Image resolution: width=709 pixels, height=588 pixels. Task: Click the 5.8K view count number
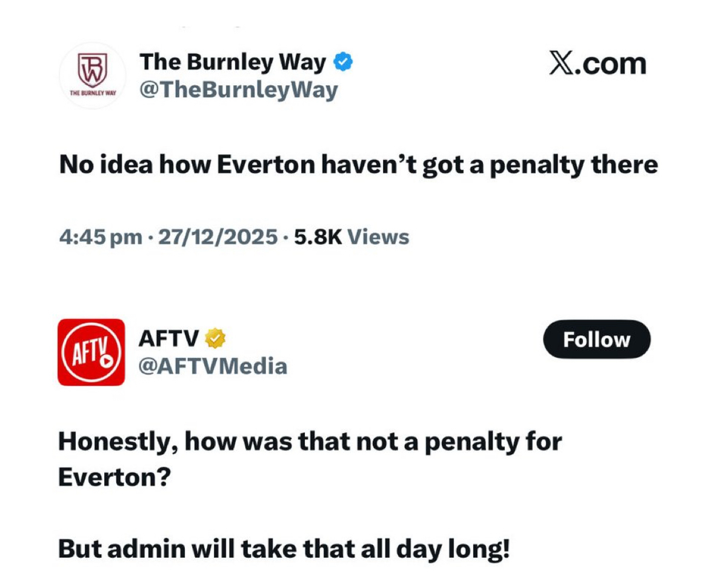click(x=318, y=237)
